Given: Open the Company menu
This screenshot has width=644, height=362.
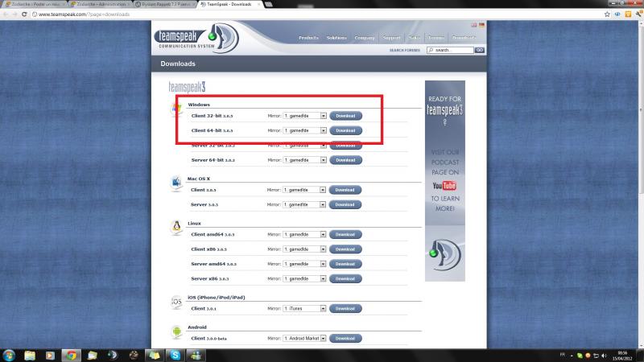Looking at the screenshot, I should 365,38.
